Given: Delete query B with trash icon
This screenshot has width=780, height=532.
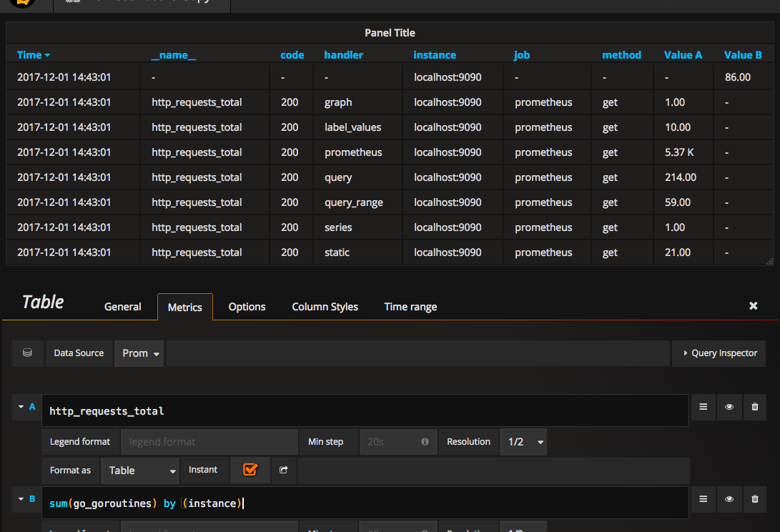Looking at the screenshot, I should click(755, 499).
